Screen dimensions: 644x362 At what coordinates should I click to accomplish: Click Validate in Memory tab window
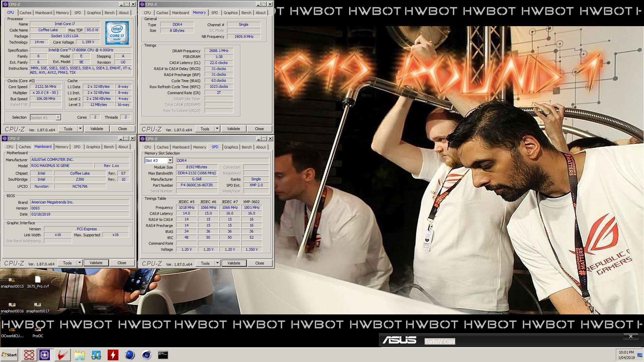tap(233, 129)
